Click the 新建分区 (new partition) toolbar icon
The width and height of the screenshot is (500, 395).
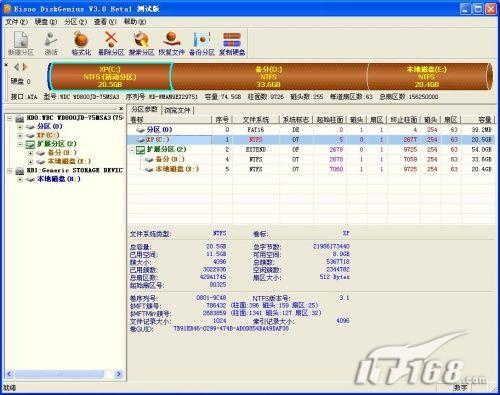[21, 43]
